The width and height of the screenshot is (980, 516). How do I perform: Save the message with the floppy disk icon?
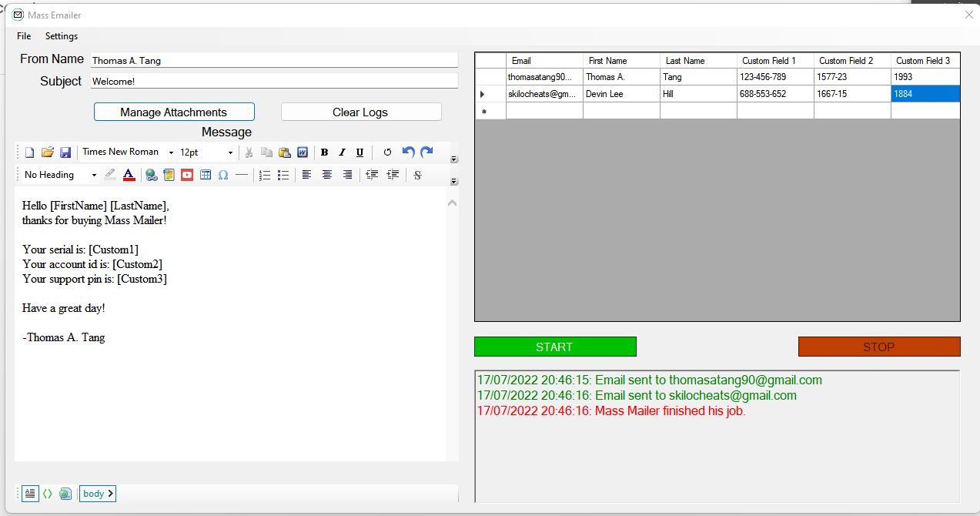point(65,152)
